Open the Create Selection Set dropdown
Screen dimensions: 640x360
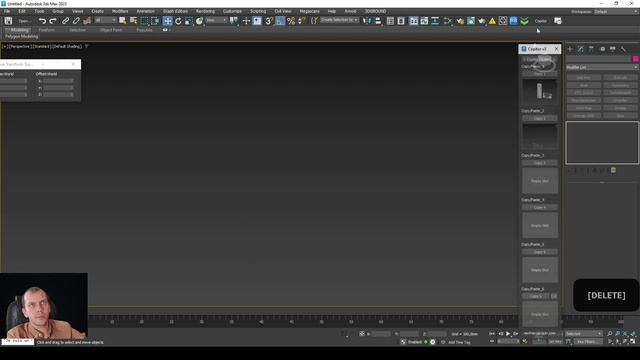click(x=339, y=20)
